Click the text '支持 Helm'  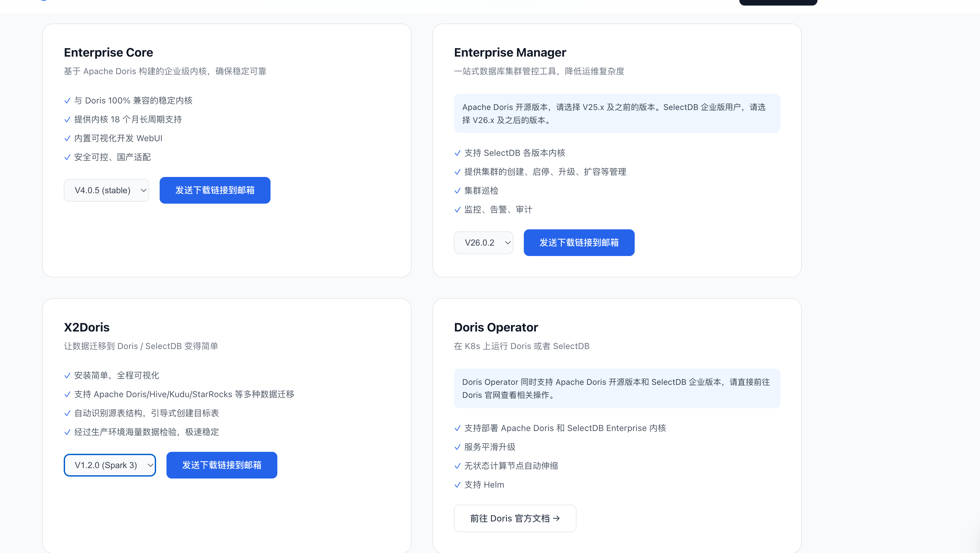click(484, 484)
